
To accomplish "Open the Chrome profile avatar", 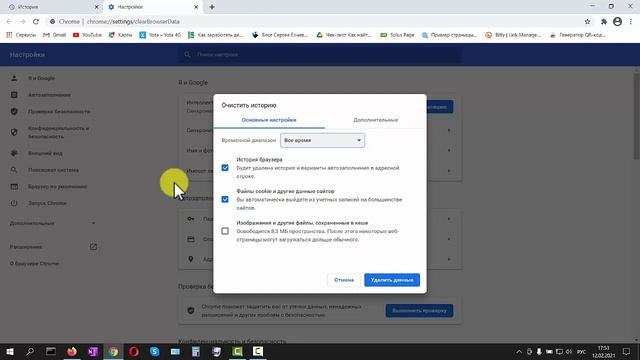I will (x=617, y=22).
